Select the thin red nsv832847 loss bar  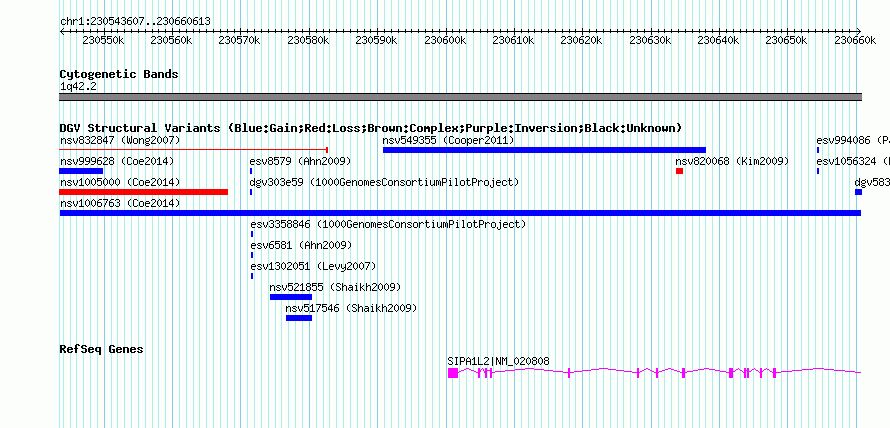(194, 150)
